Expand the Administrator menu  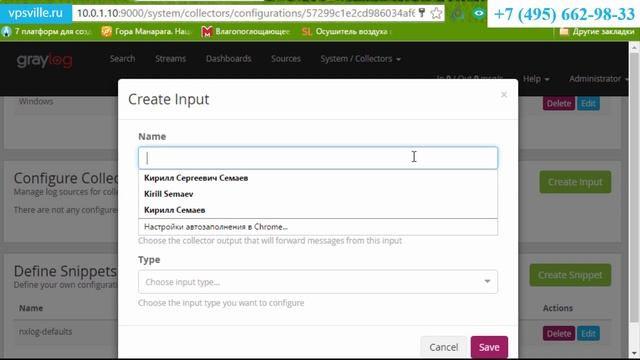pos(598,79)
